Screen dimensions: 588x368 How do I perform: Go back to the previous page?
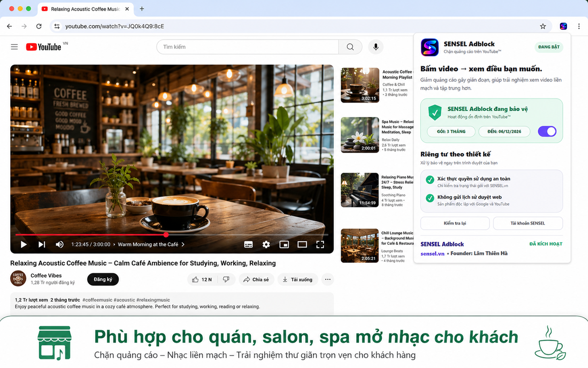(10, 26)
